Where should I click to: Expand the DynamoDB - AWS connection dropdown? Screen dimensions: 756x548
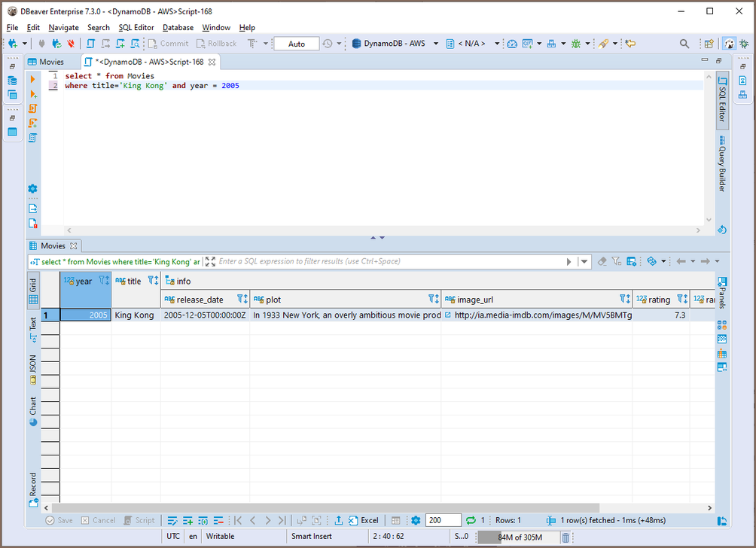tap(434, 44)
